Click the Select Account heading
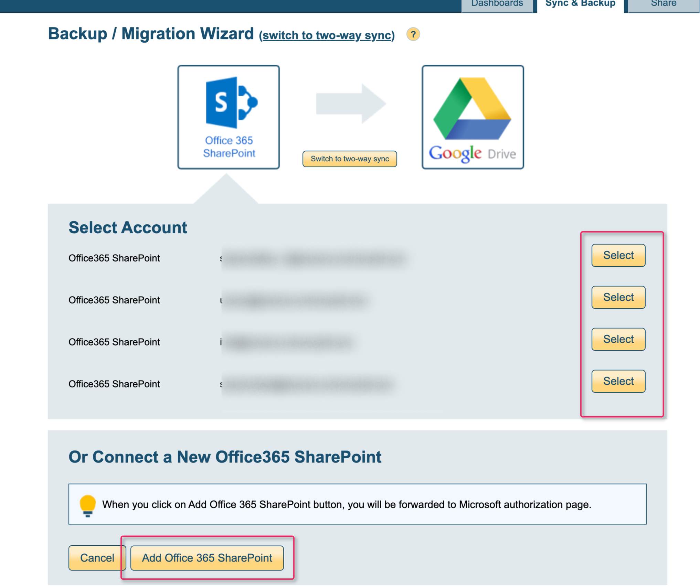This screenshot has width=700, height=588. click(128, 227)
